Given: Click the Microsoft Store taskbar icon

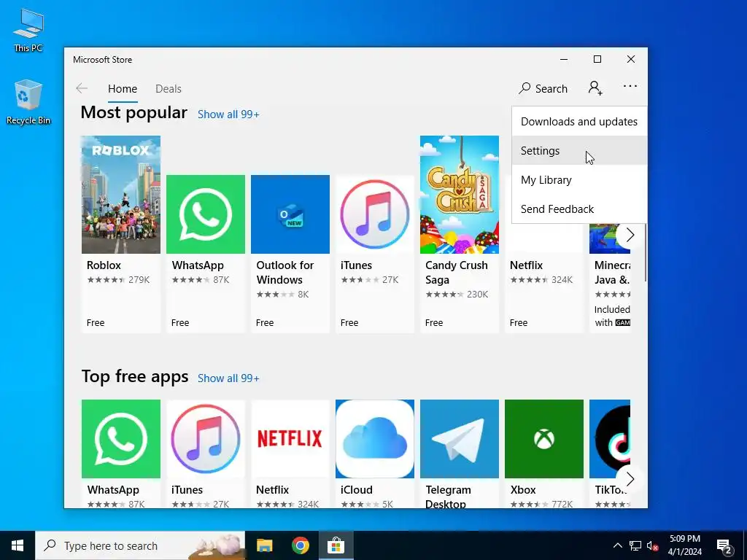Looking at the screenshot, I should pos(336,545).
